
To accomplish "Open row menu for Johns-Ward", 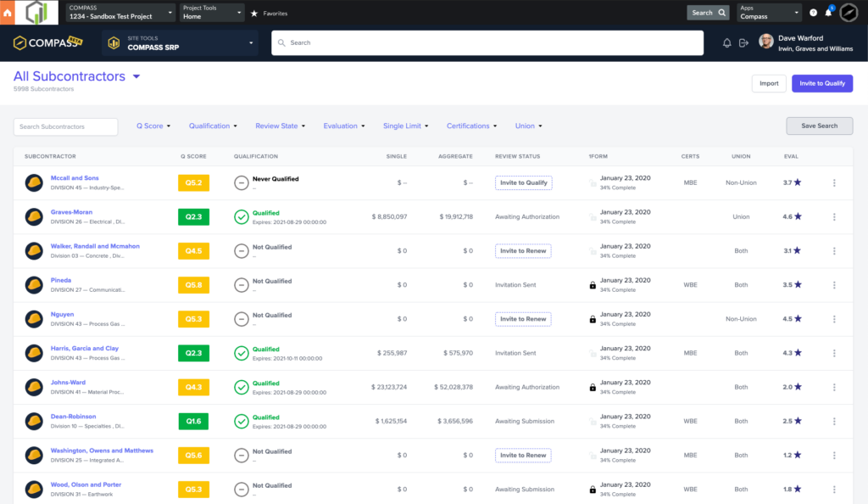I will coord(834,387).
